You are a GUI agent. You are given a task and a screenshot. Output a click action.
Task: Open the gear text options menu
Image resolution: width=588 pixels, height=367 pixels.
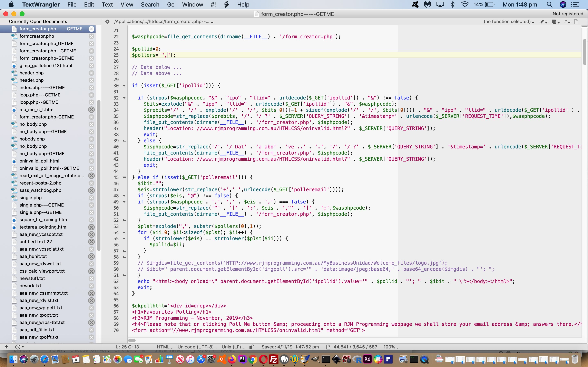tap(107, 22)
